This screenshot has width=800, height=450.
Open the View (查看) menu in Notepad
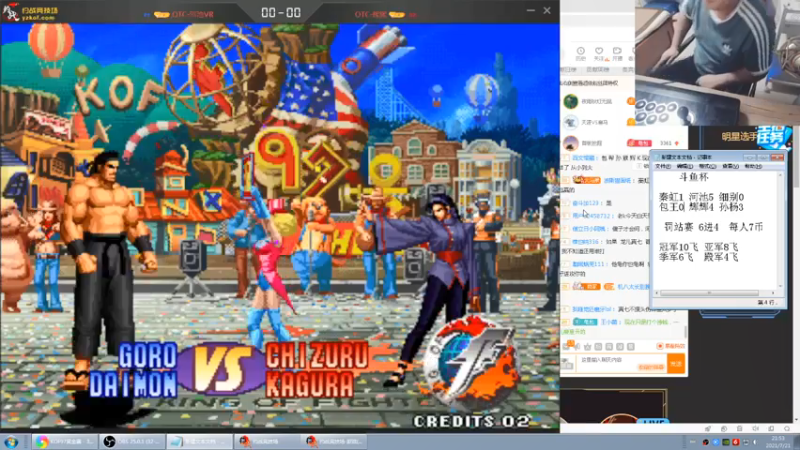click(730, 166)
